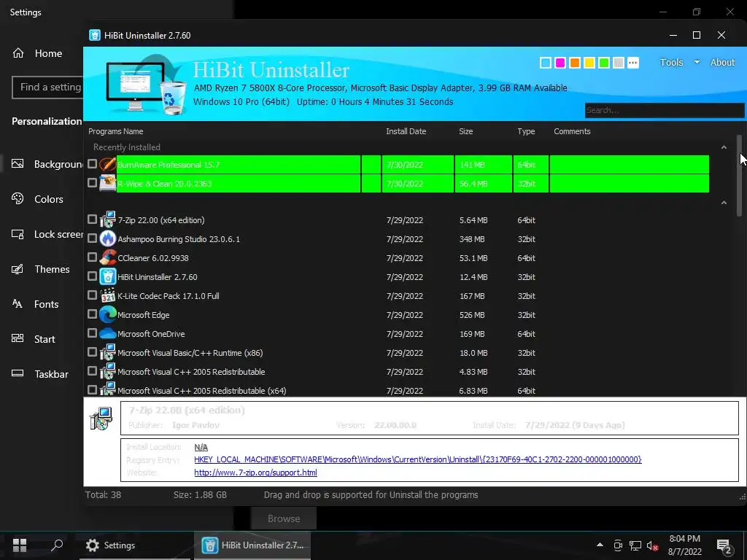The height and width of the screenshot is (560, 747).
Task: Collapse the Recently Installed group
Action: (724, 147)
